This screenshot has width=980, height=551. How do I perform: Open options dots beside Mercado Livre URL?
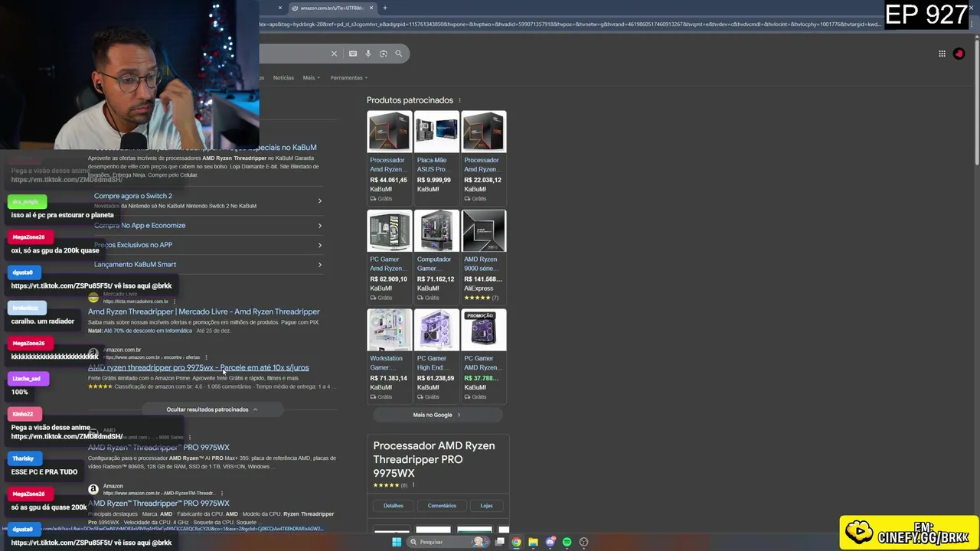[175, 302]
